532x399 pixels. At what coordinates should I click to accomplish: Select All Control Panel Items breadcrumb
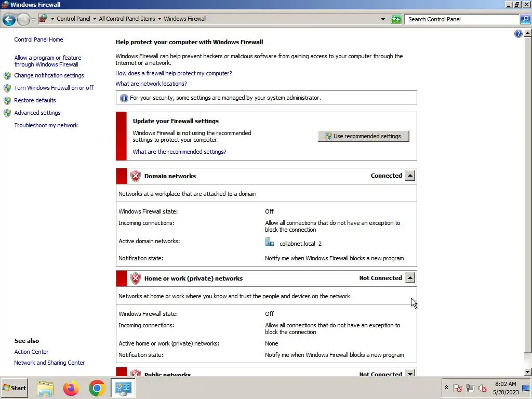[x=127, y=19]
